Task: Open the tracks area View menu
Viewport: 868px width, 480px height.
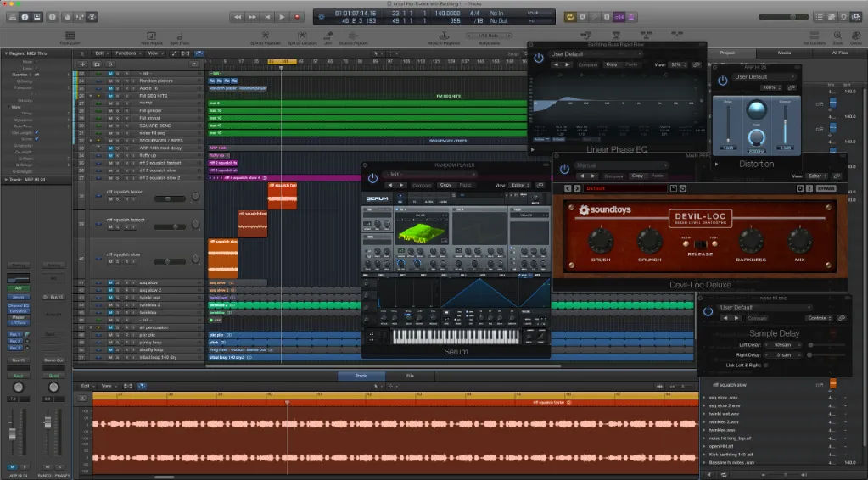Action: click(154, 53)
